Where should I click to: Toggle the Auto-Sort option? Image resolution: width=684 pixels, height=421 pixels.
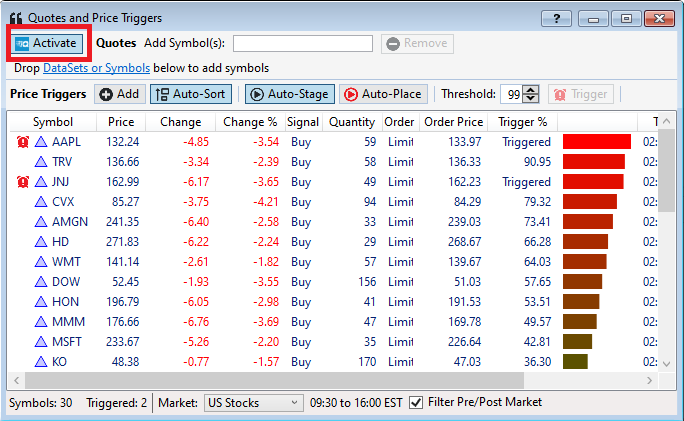(191, 94)
